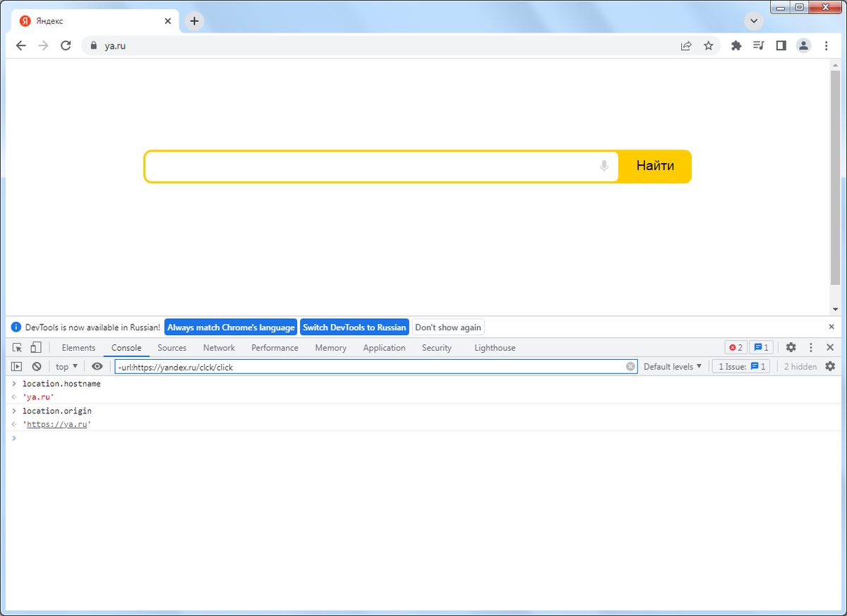Image resolution: width=847 pixels, height=616 pixels.
Task: Click the location.hostname console entry
Action: coord(61,384)
